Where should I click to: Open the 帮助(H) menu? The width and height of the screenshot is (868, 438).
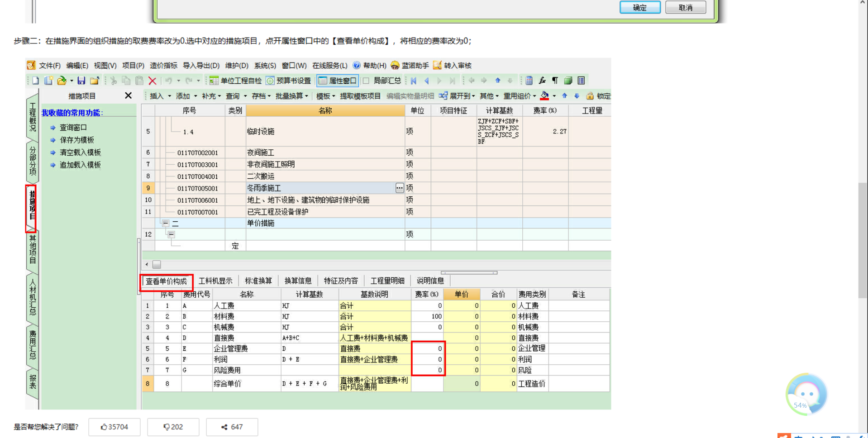[x=370, y=66]
